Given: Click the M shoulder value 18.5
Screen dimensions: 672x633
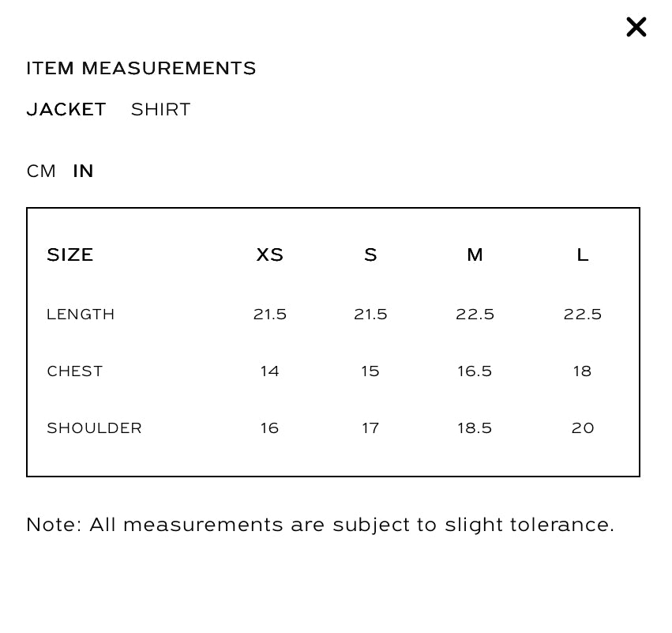Looking at the screenshot, I should pyautogui.click(x=475, y=428).
